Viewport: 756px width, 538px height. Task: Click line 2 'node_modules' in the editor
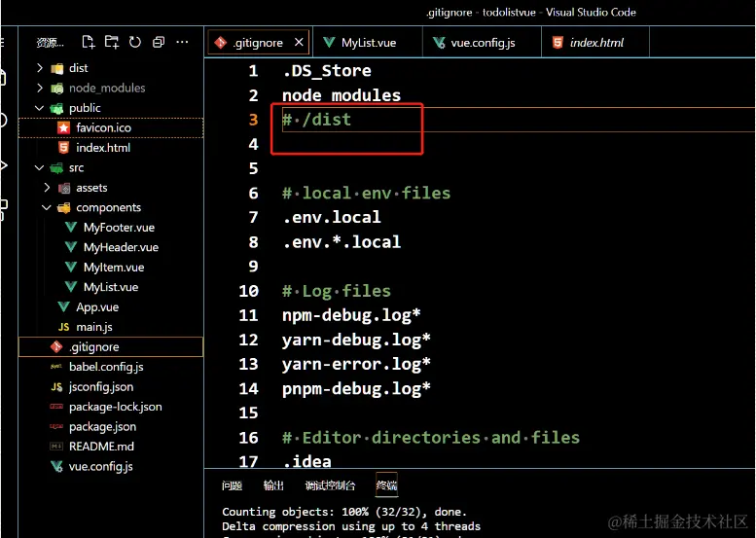342,95
